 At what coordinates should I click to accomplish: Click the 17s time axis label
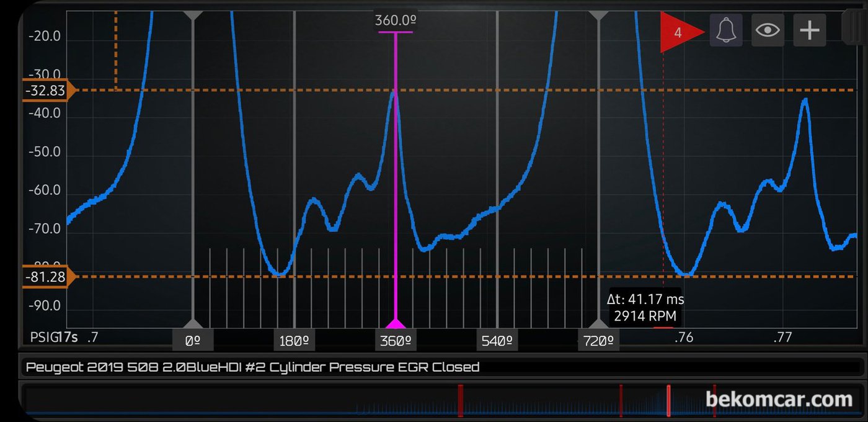[66, 338]
